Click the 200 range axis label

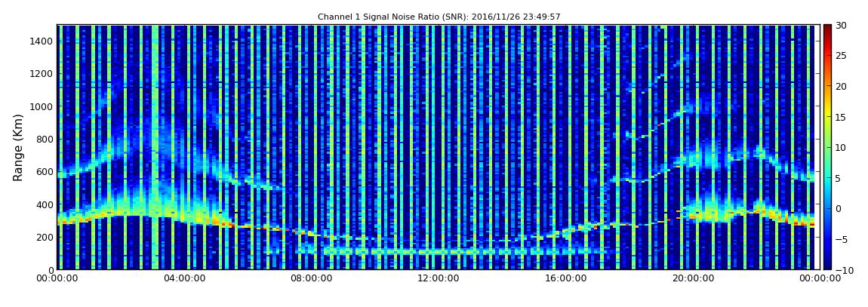[x=45, y=237]
